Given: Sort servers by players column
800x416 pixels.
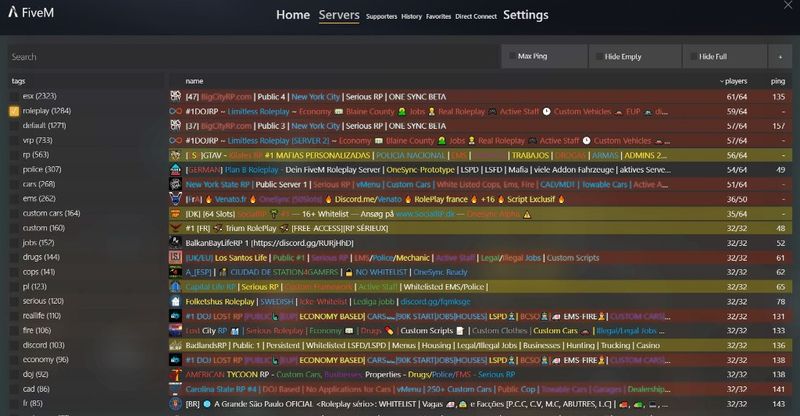Looking at the screenshot, I should coord(737,80).
